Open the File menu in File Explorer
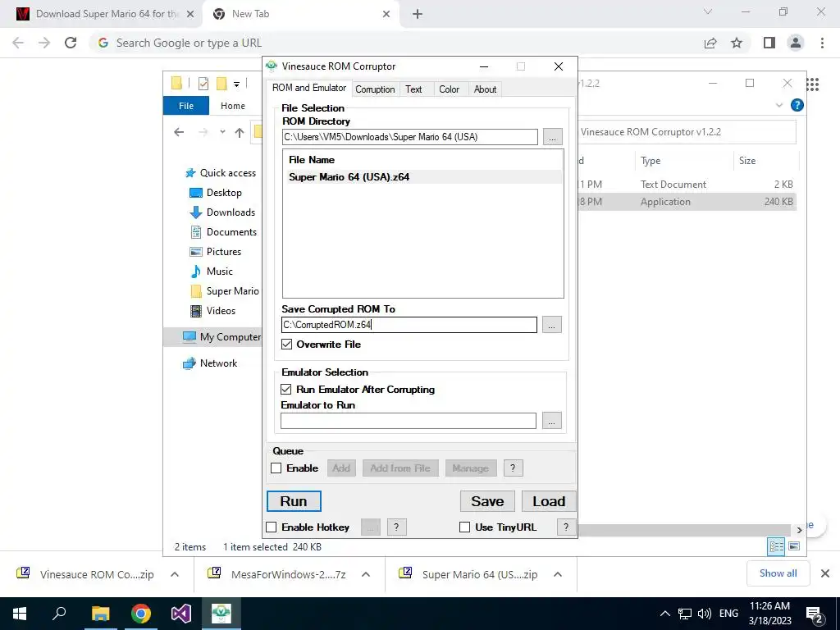The height and width of the screenshot is (630, 840). tap(186, 106)
